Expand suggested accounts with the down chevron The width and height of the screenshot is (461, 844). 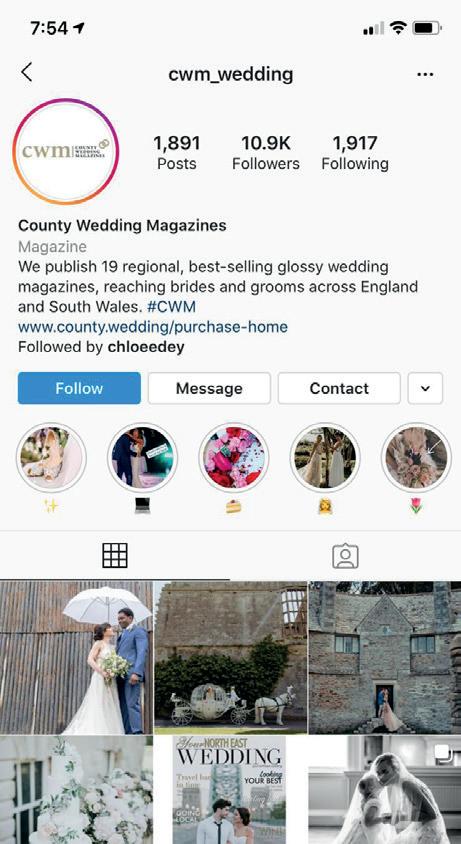pos(425,388)
